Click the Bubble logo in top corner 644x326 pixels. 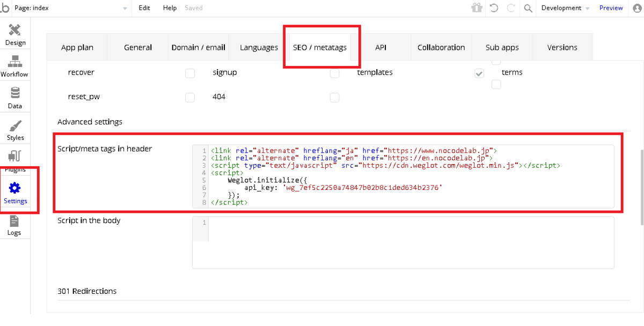(x=5, y=8)
